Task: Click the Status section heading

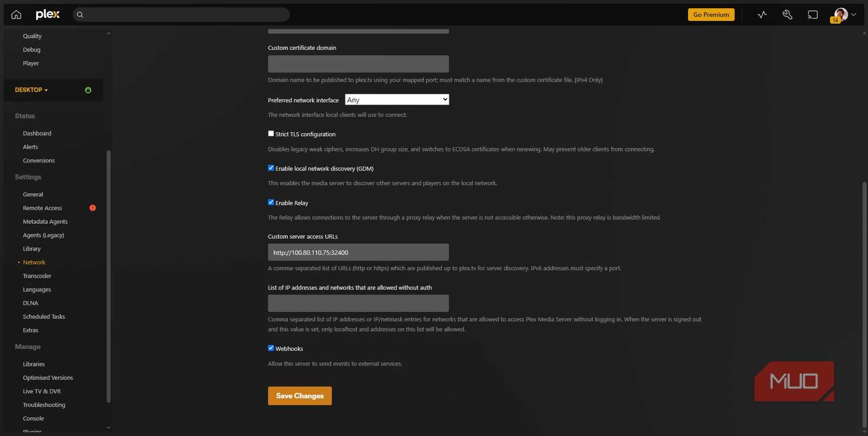Action: [x=25, y=116]
